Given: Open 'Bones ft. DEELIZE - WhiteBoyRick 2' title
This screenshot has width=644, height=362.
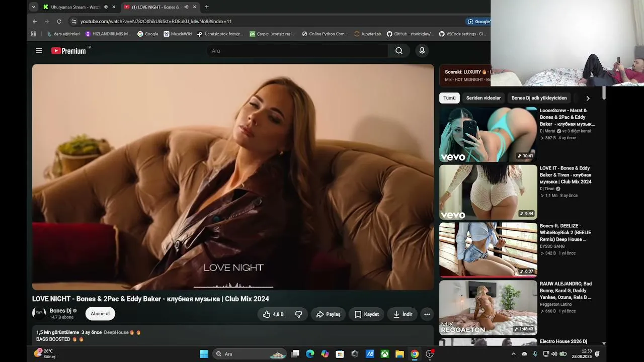Looking at the screenshot, I should [x=566, y=233].
